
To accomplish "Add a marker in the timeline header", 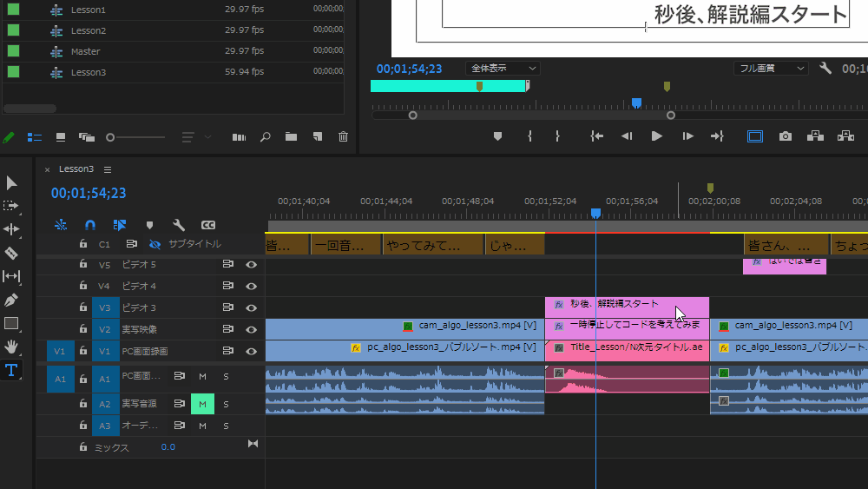I will point(149,226).
